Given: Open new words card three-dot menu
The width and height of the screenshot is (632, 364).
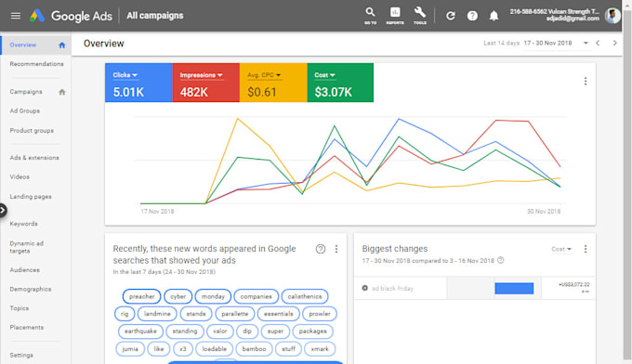Looking at the screenshot, I should pos(336,249).
